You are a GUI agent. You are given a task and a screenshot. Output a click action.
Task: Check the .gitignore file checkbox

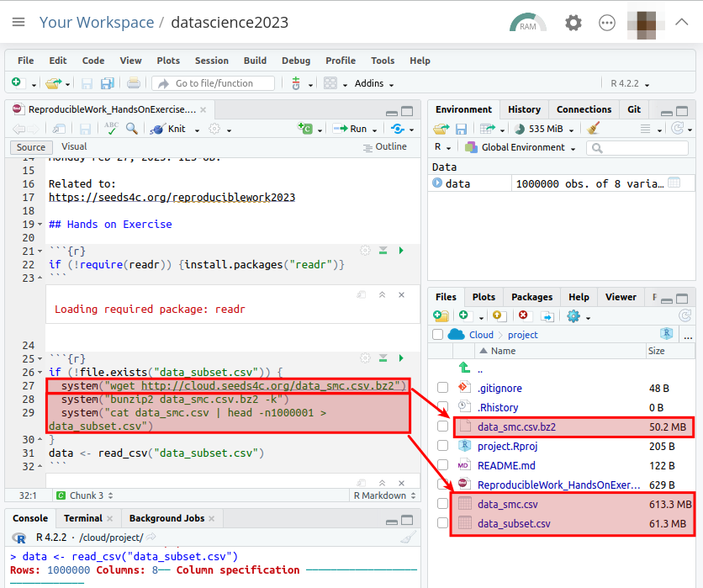(442, 388)
